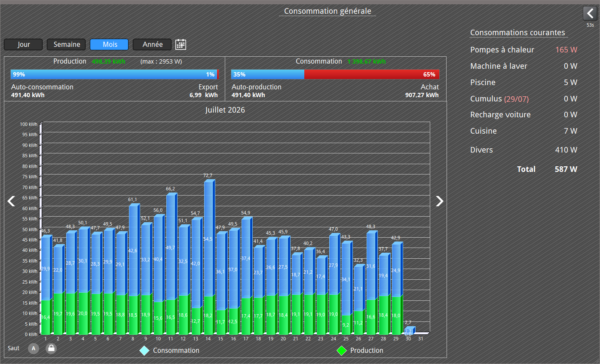This screenshot has height=364, width=600.
Task: Select the Mois view tab
Action: pos(110,45)
